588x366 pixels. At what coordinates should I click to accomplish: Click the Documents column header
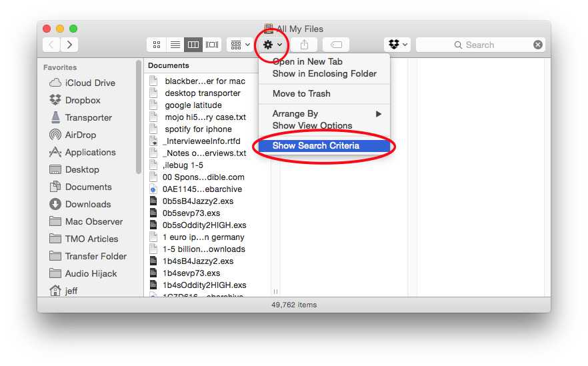coord(169,65)
